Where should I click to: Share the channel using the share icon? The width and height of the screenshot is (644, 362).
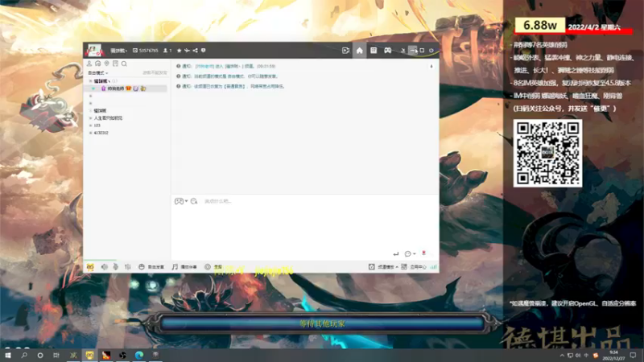click(195, 51)
